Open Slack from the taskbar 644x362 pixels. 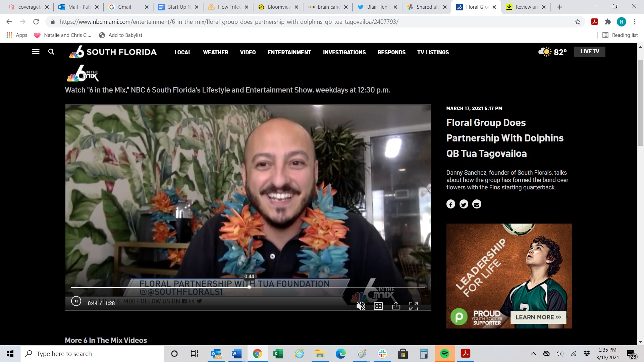click(382, 354)
